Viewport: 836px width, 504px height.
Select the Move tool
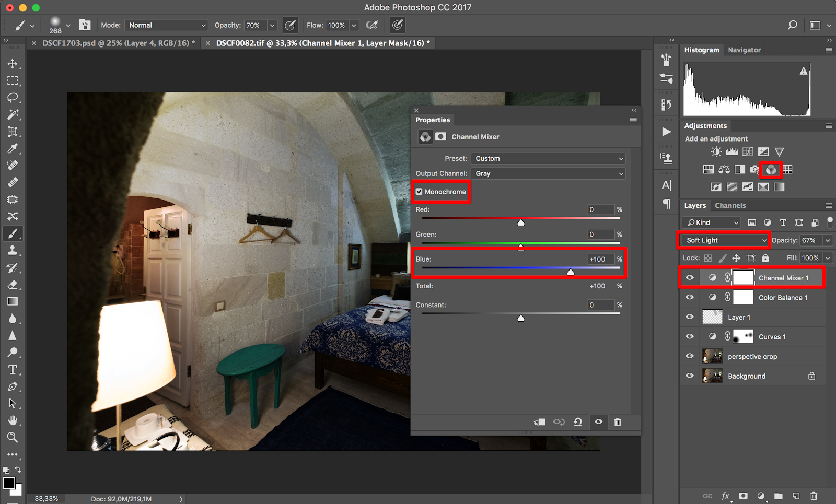pos(13,64)
